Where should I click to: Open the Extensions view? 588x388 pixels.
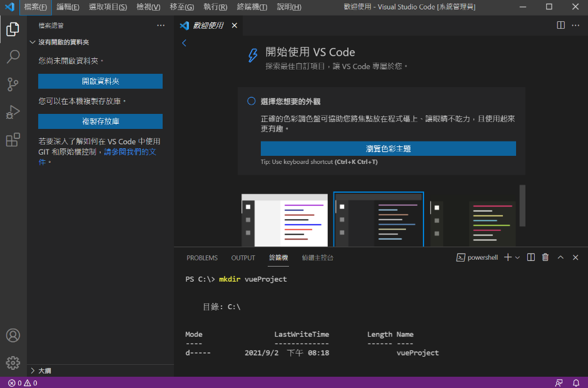13,140
